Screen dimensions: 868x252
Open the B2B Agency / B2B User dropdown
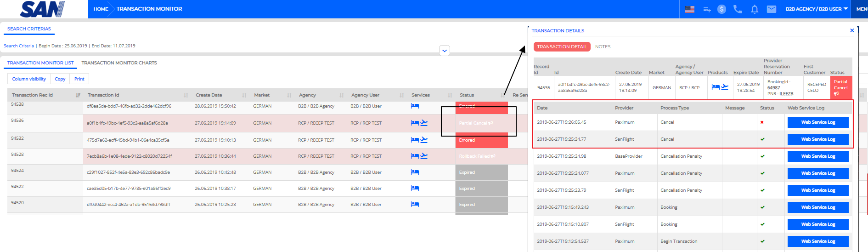817,9
